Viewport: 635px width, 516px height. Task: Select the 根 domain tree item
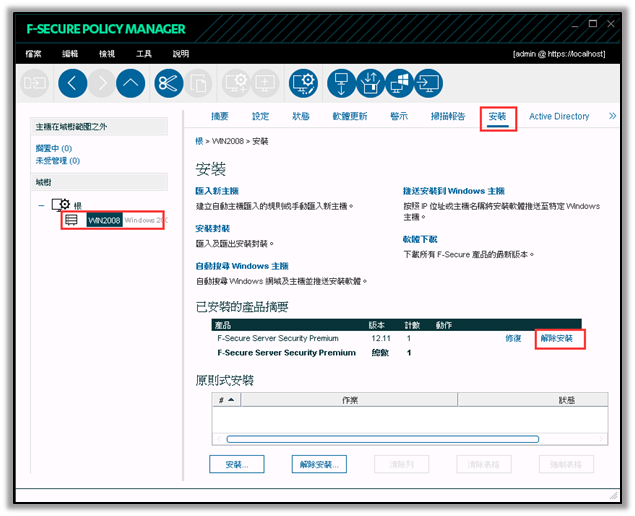click(x=77, y=206)
